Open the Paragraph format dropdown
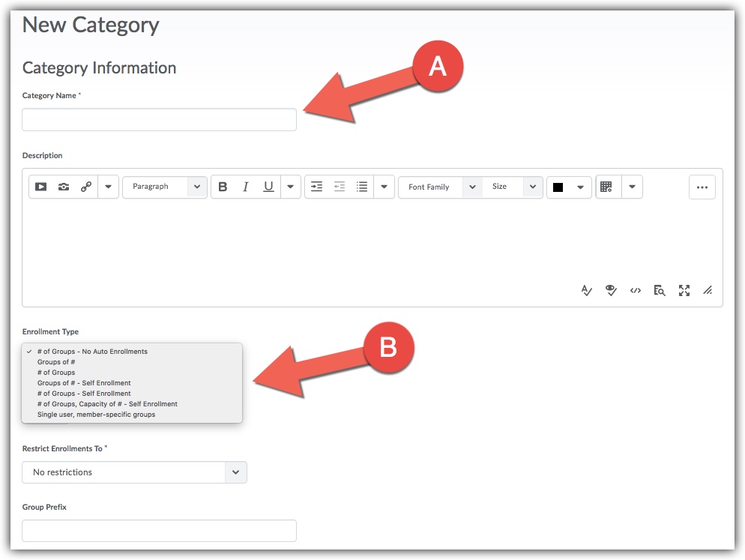The image size is (745, 560). pyautogui.click(x=165, y=187)
